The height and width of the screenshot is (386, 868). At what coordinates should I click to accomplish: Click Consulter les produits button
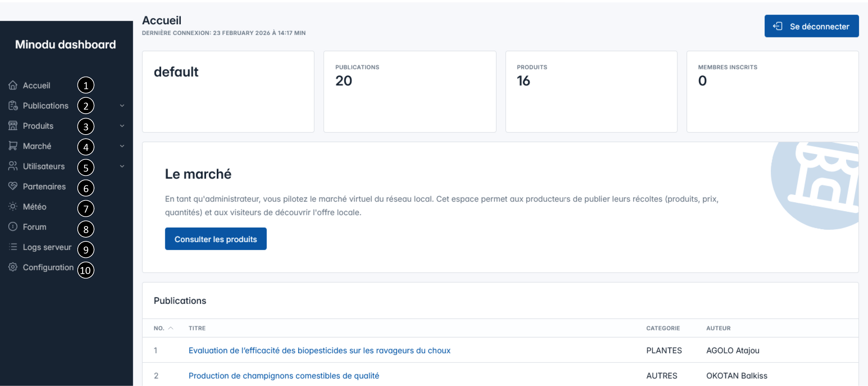coord(216,239)
